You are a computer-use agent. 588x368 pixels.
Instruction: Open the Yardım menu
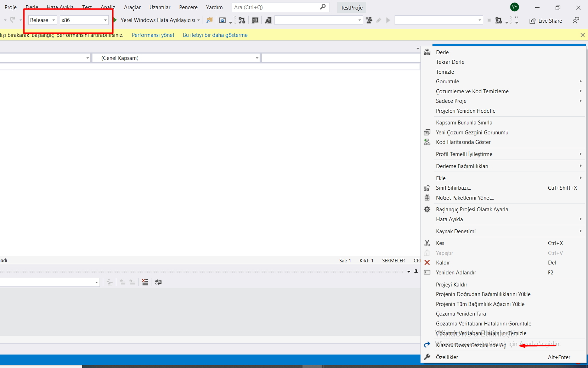click(214, 7)
